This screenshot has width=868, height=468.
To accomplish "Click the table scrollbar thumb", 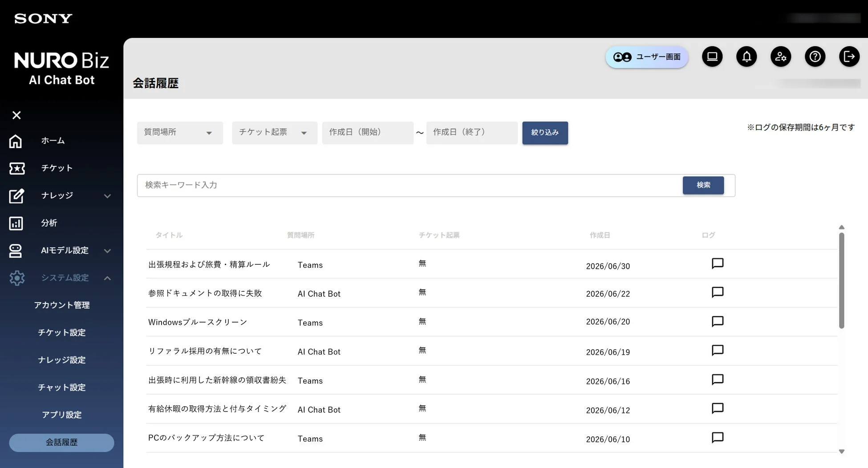I will pos(841,281).
